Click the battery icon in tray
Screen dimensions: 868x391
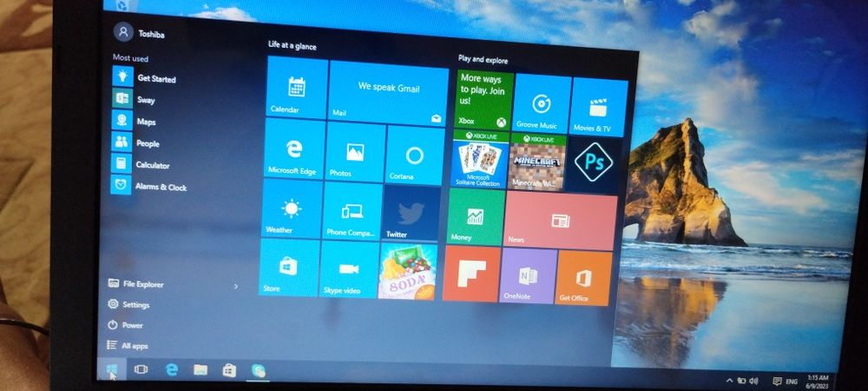point(742,381)
